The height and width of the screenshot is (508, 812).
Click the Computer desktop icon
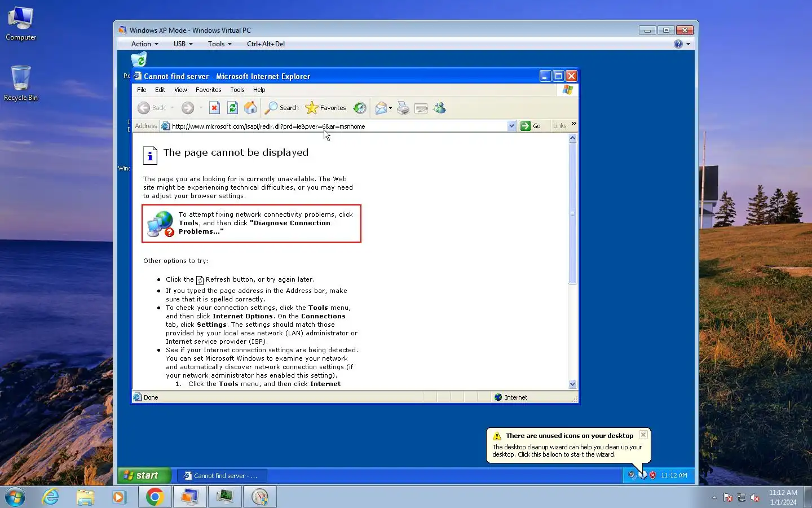(21, 24)
